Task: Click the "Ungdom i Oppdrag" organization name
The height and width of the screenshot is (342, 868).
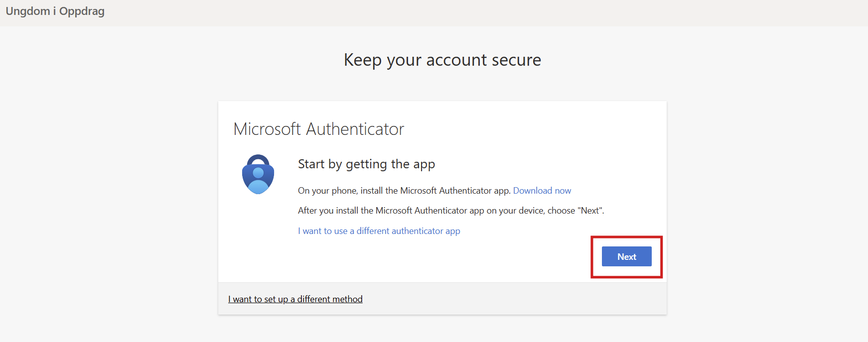Action: point(55,11)
